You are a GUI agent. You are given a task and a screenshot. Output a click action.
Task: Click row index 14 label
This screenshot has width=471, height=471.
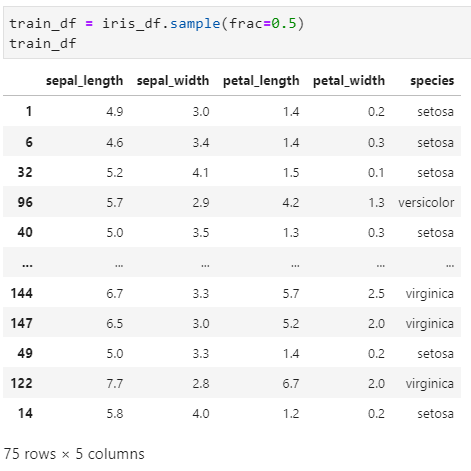coord(25,413)
